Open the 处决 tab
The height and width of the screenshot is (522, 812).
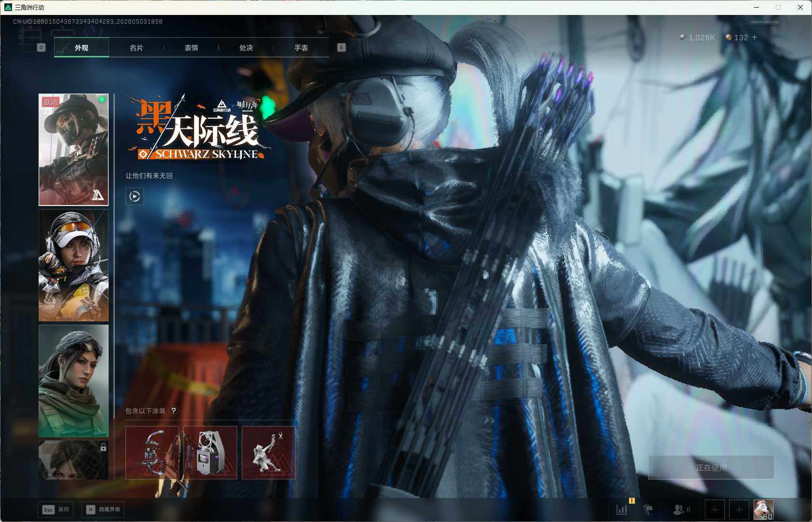246,48
